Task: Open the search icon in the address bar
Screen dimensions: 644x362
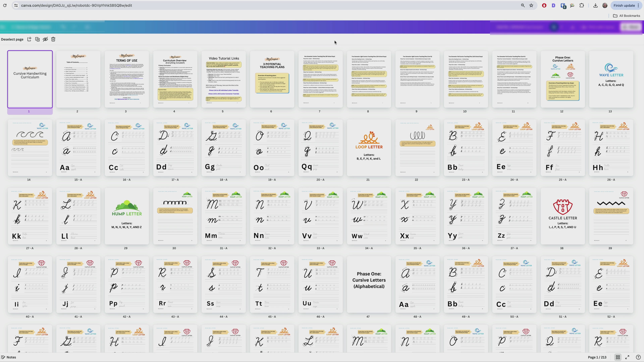Action: (523, 5)
